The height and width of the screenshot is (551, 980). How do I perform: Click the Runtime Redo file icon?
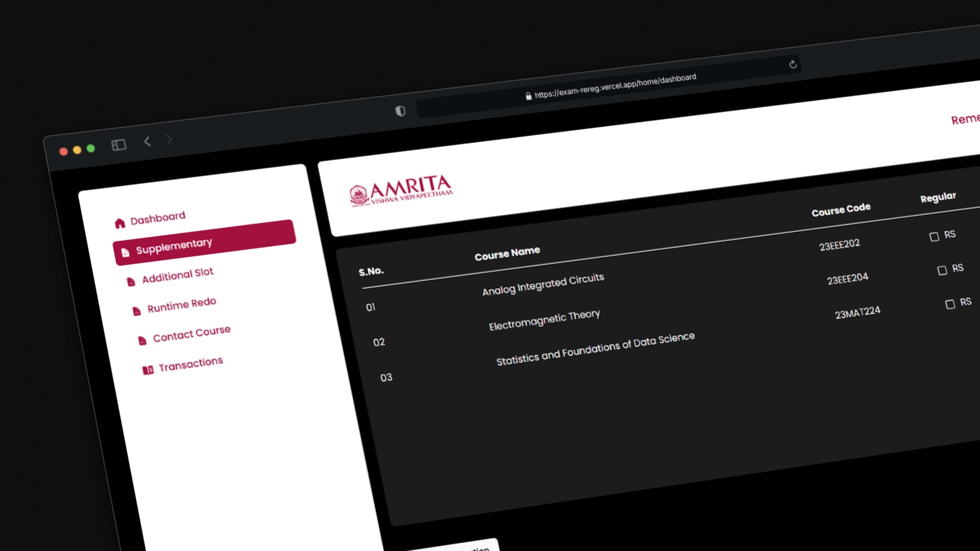point(137,311)
